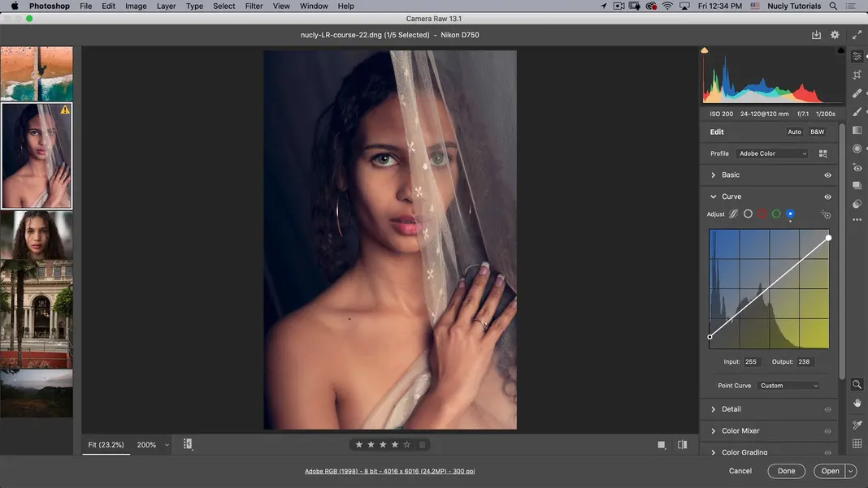The width and height of the screenshot is (868, 488).
Task: Select the blue channel curve
Action: (x=791, y=214)
